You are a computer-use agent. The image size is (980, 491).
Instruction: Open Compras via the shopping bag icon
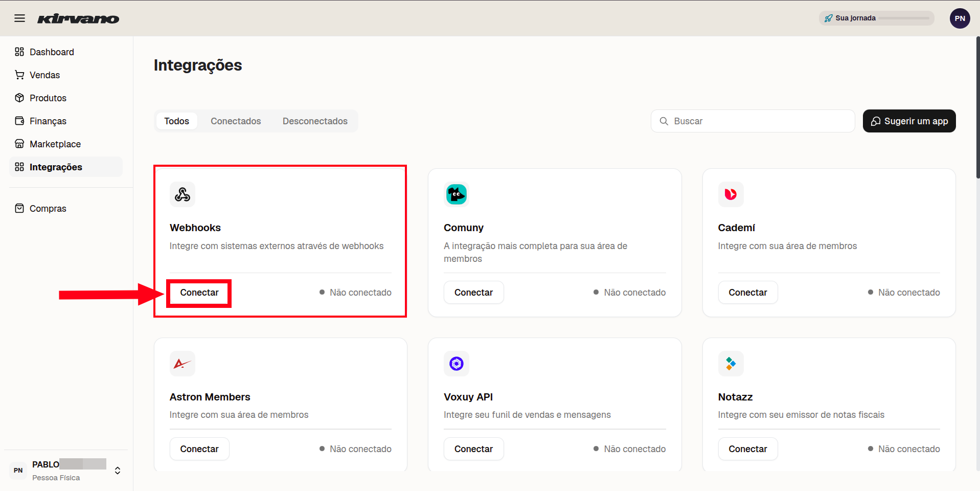pos(19,208)
